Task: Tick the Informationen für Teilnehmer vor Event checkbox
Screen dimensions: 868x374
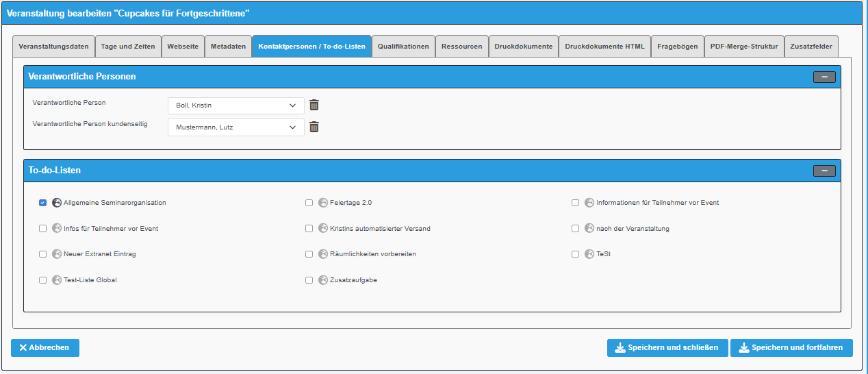Action: (576, 203)
